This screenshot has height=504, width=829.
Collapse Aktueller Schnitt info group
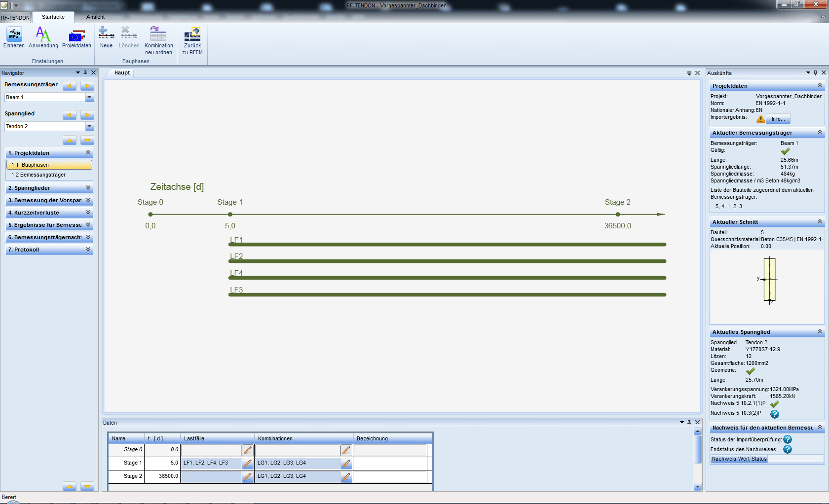820,222
